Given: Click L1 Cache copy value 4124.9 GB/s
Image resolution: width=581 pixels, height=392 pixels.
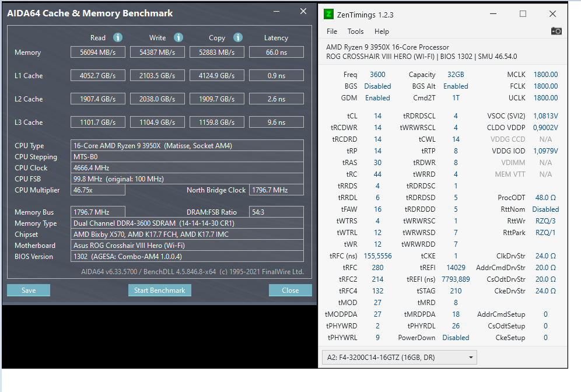Looking at the screenshot, I should pyautogui.click(x=217, y=76).
